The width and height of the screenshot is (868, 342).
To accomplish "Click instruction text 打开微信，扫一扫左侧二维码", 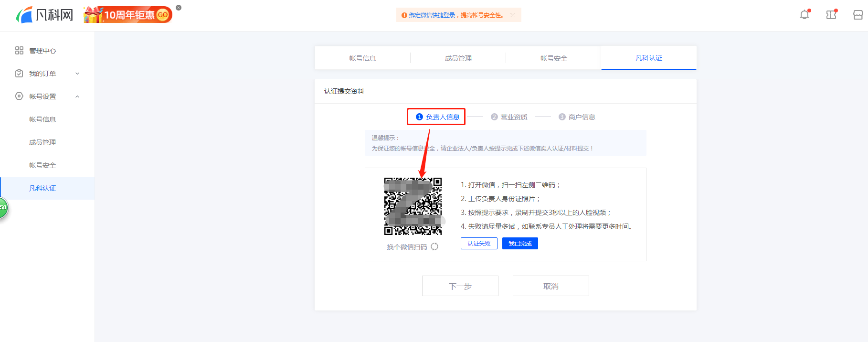I will tap(510, 185).
